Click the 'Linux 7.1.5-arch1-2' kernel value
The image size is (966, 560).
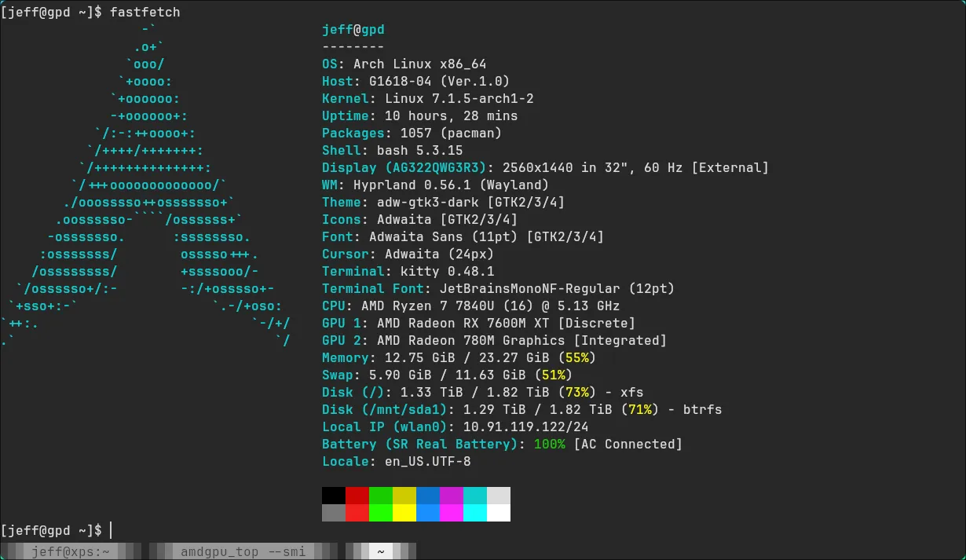459,98
